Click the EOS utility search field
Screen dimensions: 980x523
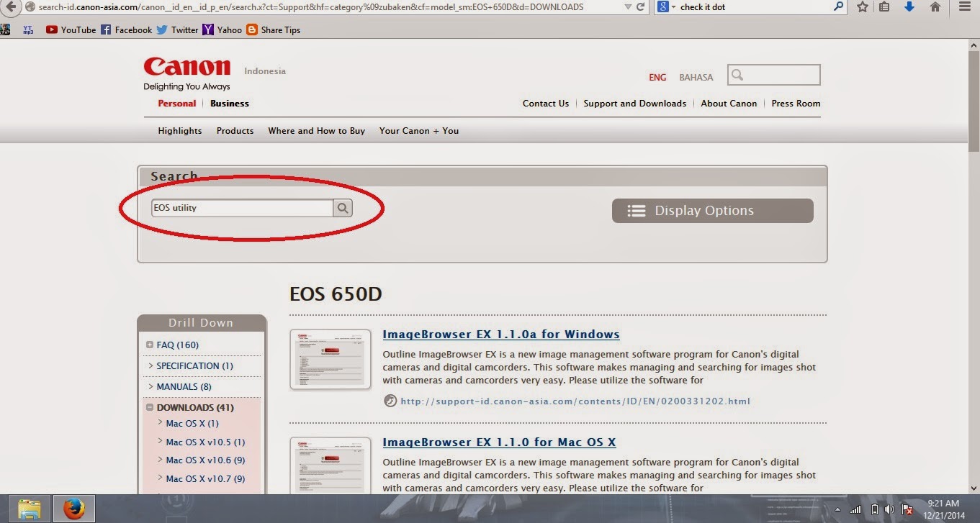tap(242, 208)
